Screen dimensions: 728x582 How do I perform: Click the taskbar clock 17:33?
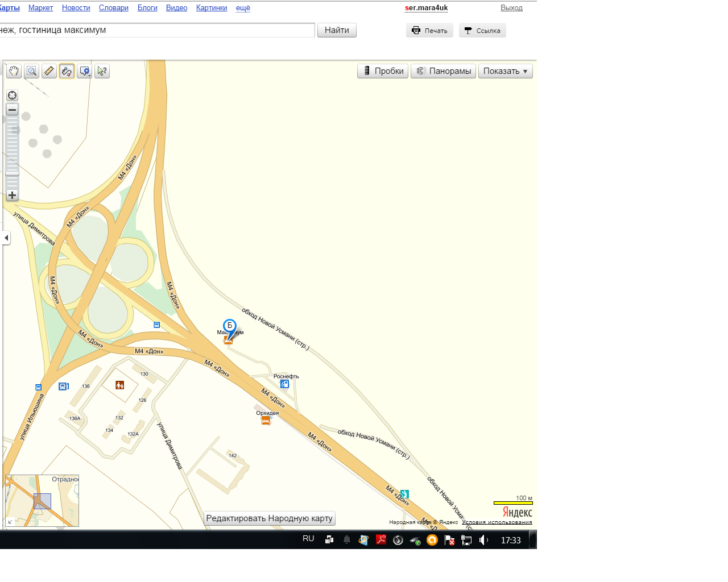511,541
